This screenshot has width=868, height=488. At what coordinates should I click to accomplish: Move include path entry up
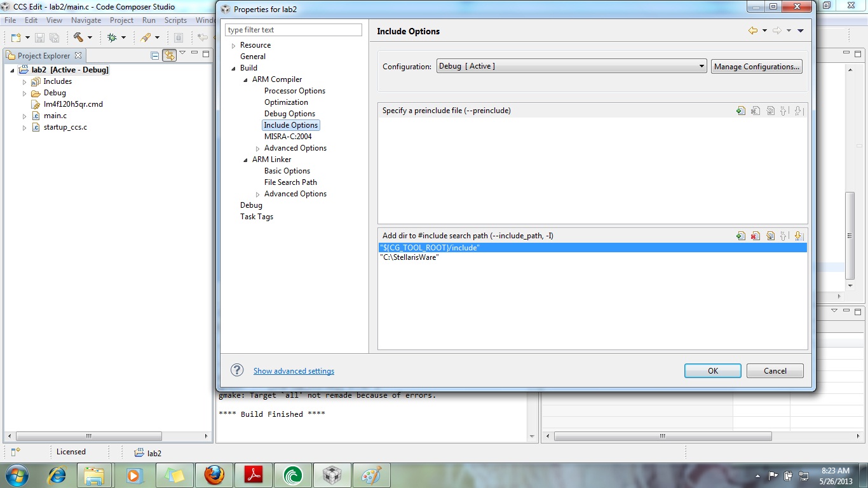pos(784,236)
